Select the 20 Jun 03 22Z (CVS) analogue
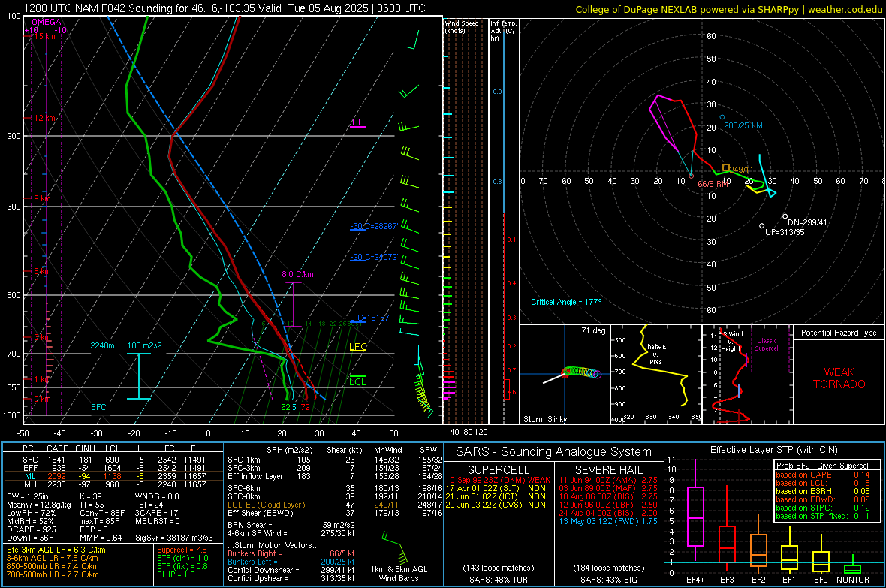 (496, 505)
